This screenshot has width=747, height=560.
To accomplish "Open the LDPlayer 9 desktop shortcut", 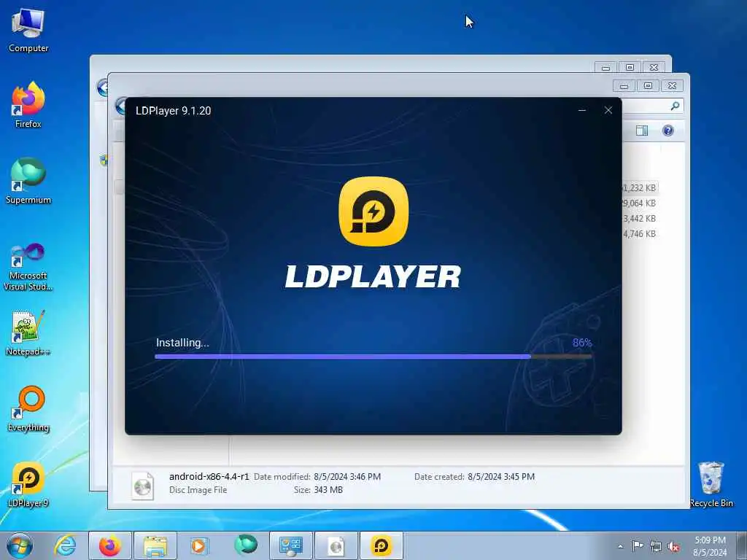I will [28, 485].
